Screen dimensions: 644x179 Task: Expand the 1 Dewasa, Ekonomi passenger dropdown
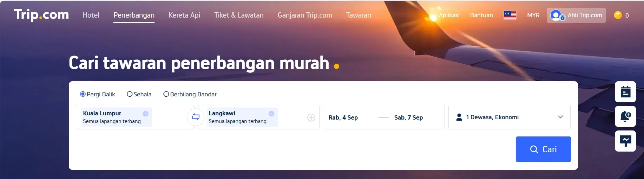(510, 117)
